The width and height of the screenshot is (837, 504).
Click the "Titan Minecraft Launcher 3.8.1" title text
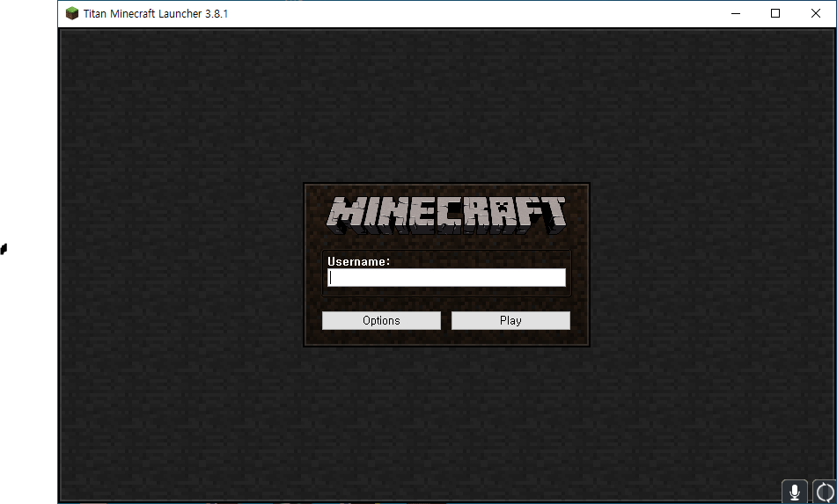[x=155, y=14]
